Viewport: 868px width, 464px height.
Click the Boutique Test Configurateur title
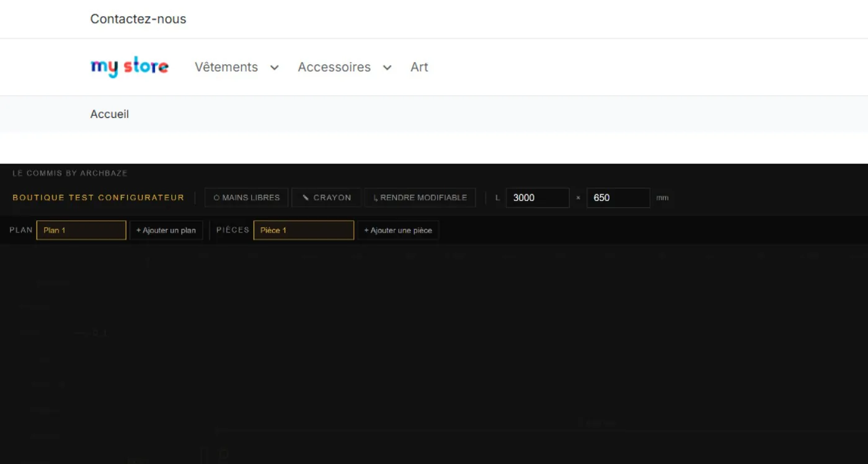click(99, 198)
